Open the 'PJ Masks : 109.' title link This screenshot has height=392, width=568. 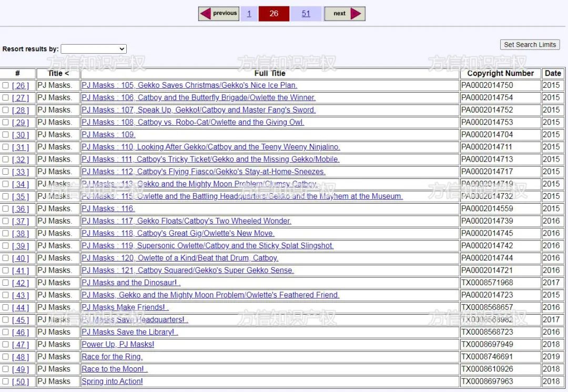(108, 134)
